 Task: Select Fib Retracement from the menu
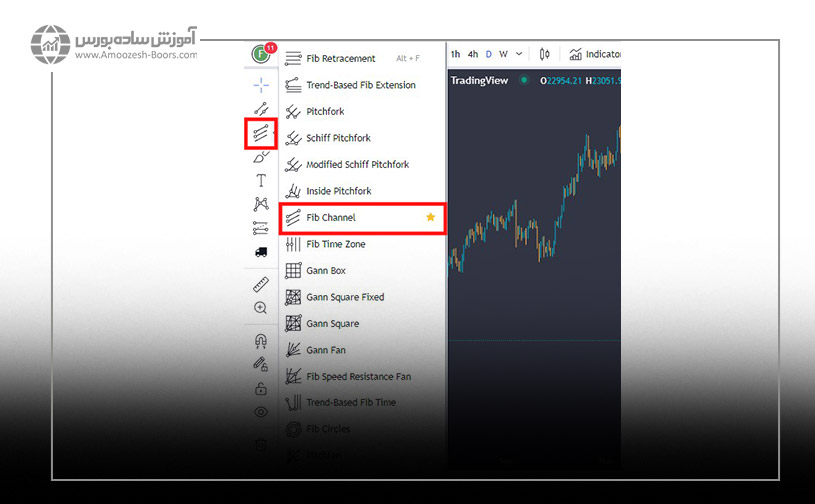point(340,58)
